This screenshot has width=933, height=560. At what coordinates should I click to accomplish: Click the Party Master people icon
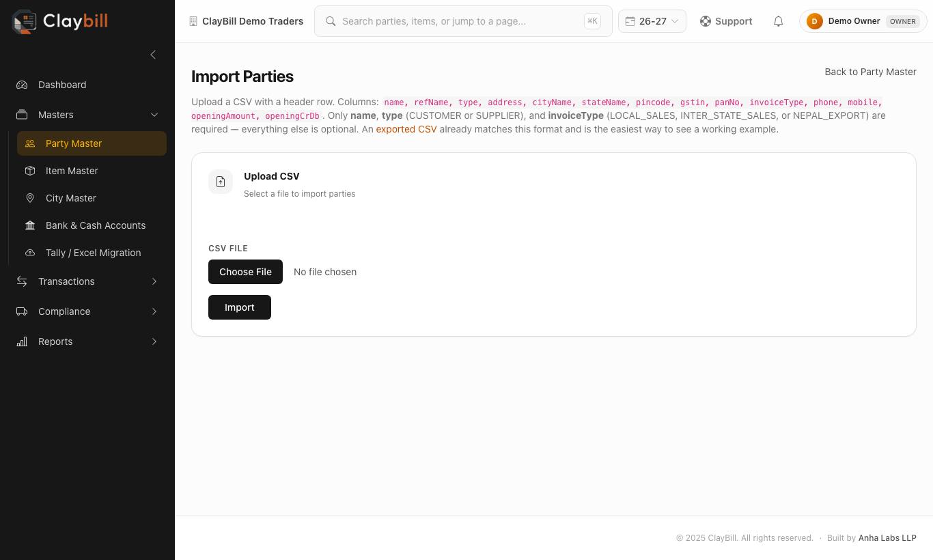tap(30, 143)
